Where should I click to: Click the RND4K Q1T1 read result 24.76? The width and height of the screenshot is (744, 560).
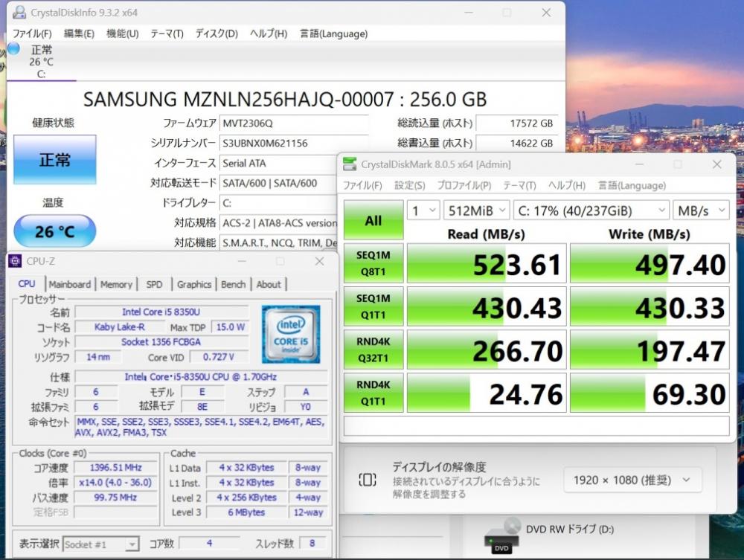tap(487, 393)
